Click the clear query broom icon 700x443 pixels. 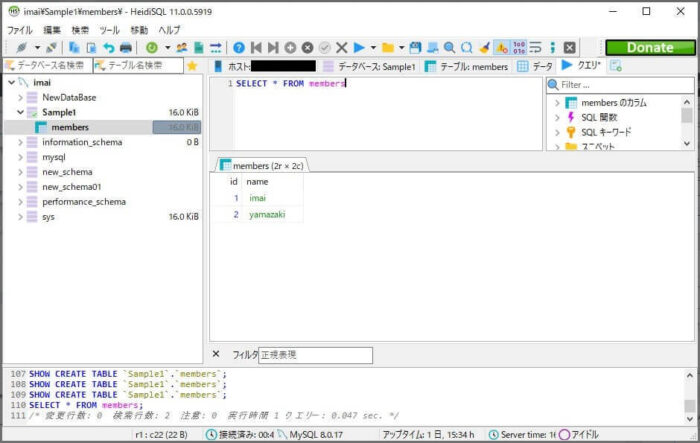pyautogui.click(x=484, y=48)
